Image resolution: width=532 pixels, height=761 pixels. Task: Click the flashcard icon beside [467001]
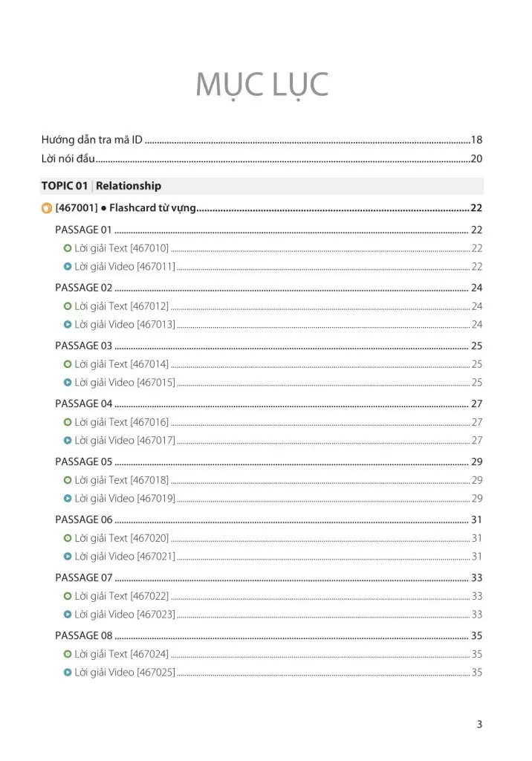coord(47,209)
